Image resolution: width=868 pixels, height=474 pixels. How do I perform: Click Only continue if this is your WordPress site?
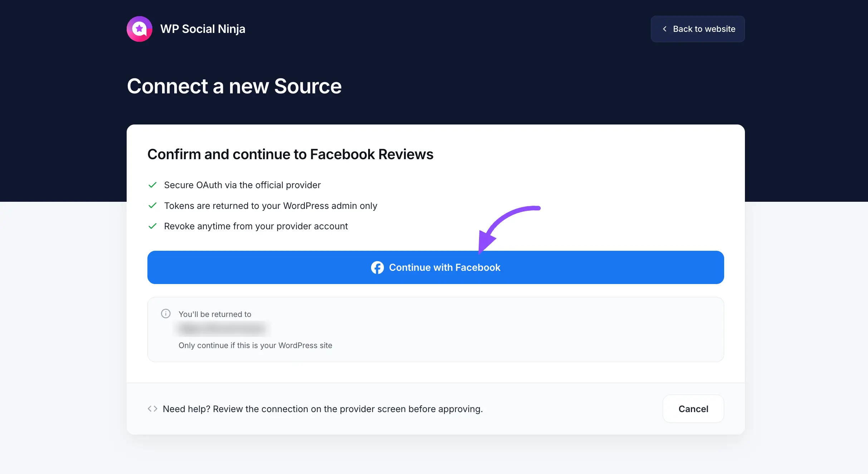pos(255,345)
